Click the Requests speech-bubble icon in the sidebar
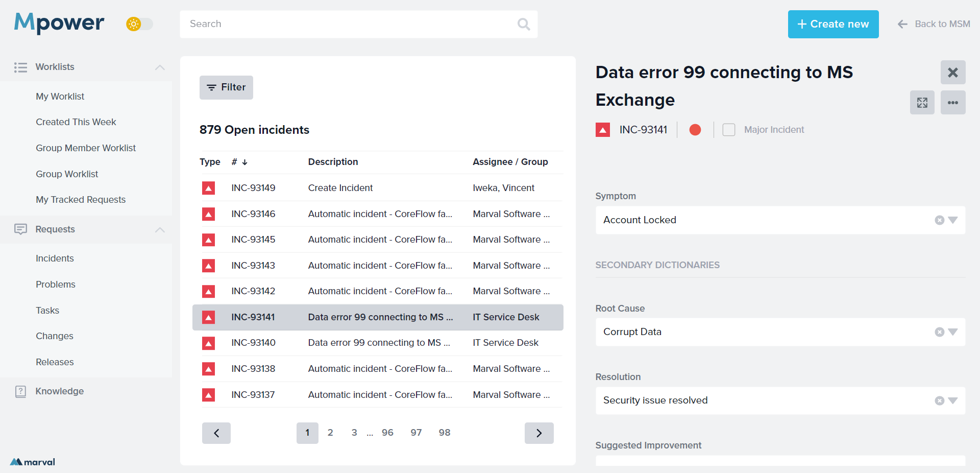The height and width of the screenshot is (473, 980). pyautogui.click(x=20, y=229)
